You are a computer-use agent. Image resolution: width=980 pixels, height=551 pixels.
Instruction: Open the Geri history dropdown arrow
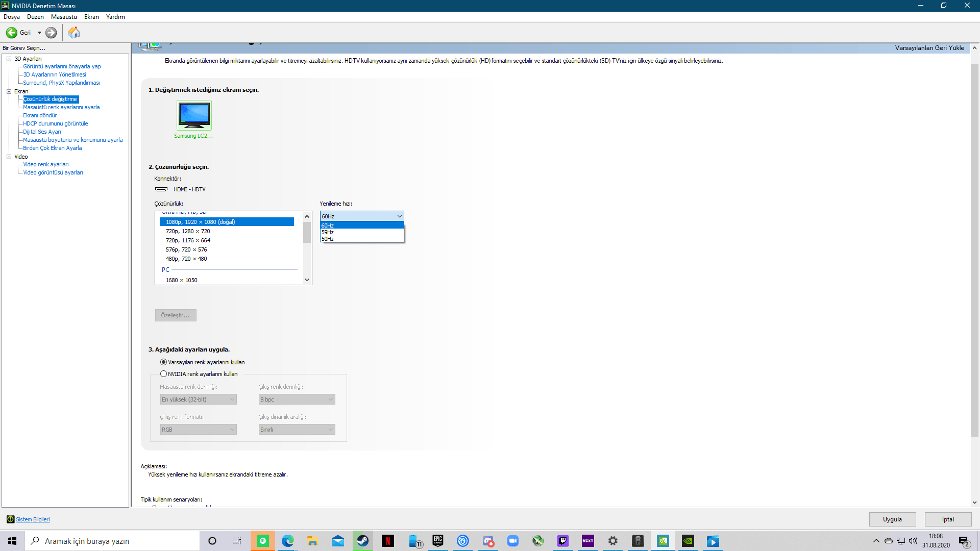tap(39, 33)
